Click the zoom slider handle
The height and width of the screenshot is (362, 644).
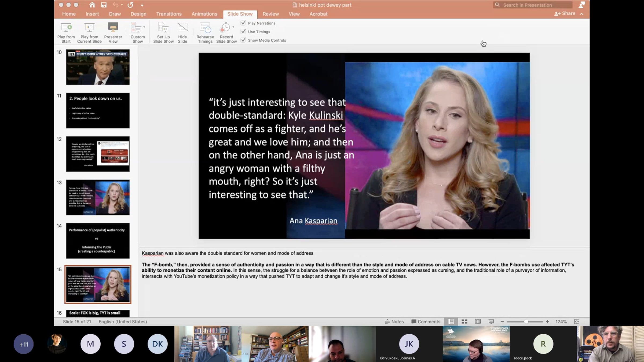pyautogui.click(x=526, y=322)
